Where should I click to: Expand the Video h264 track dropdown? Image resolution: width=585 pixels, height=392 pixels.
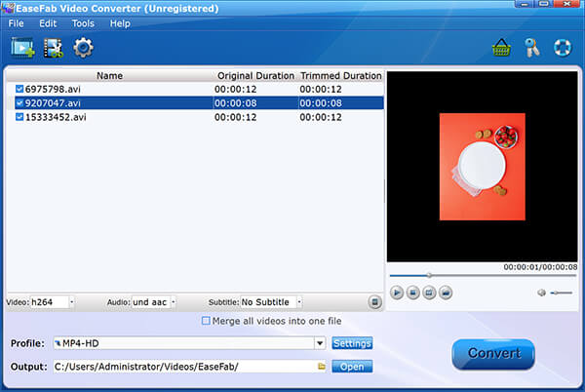click(x=71, y=301)
